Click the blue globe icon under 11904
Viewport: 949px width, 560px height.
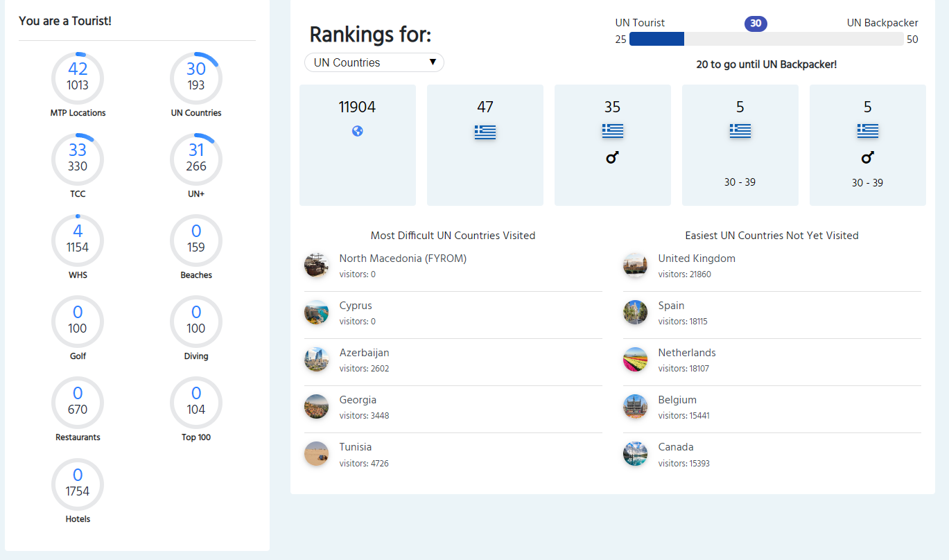[358, 131]
